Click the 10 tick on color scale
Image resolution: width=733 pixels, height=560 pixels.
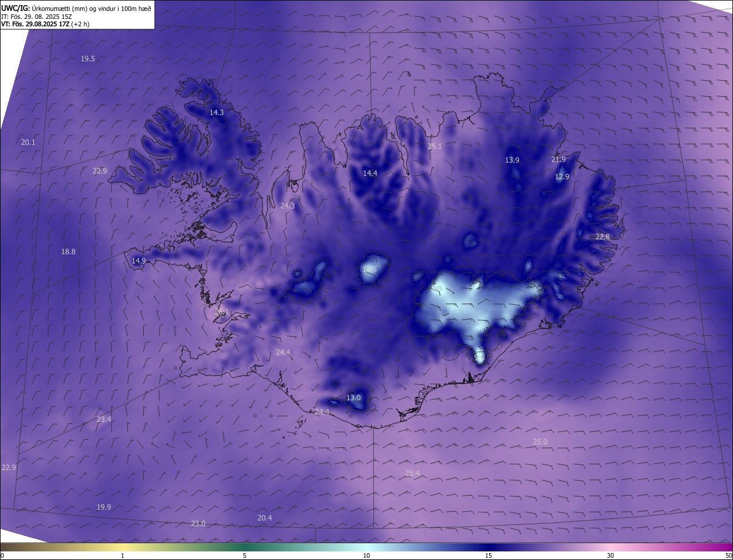coord(366,555)
